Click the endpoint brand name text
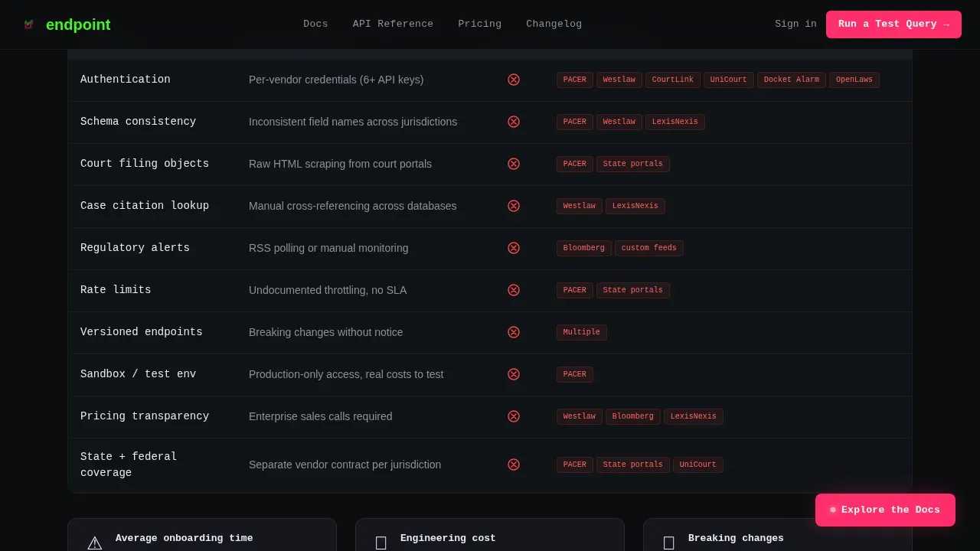980x551 pixels. coord(78,24)
